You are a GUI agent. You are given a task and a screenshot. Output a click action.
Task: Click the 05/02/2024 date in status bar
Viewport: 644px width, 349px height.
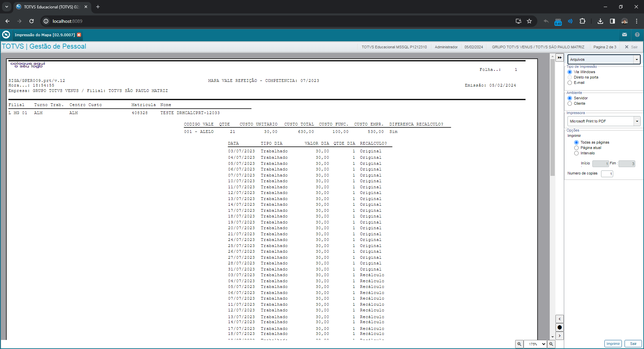[474, 47]
